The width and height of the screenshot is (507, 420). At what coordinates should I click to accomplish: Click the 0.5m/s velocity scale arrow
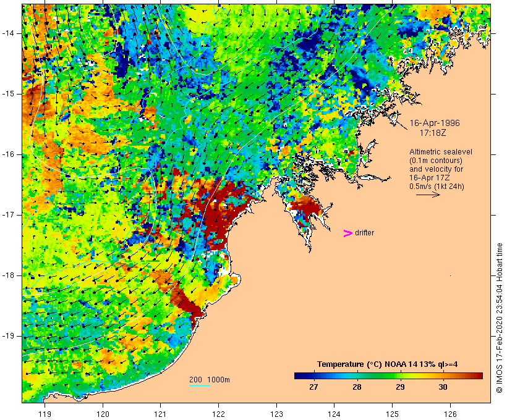(x=428, y=195)
